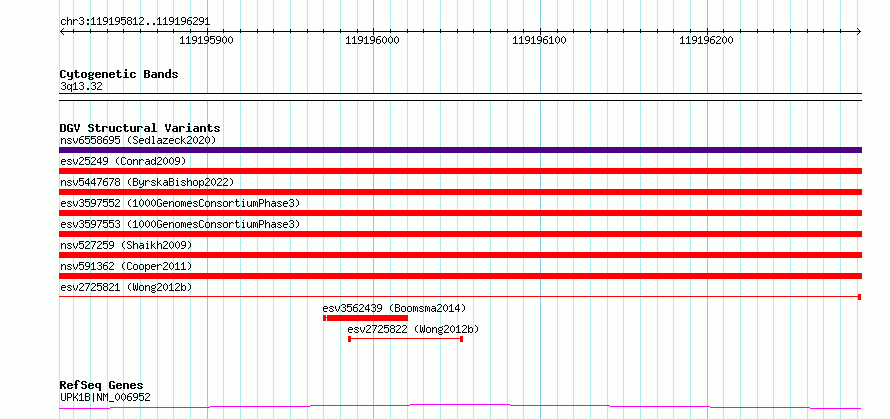This screenshot has width=890, height=419.
Task: Click the esv3597553 (1000GenomesConsortiumPhase3) label
Action: [180, 224]
